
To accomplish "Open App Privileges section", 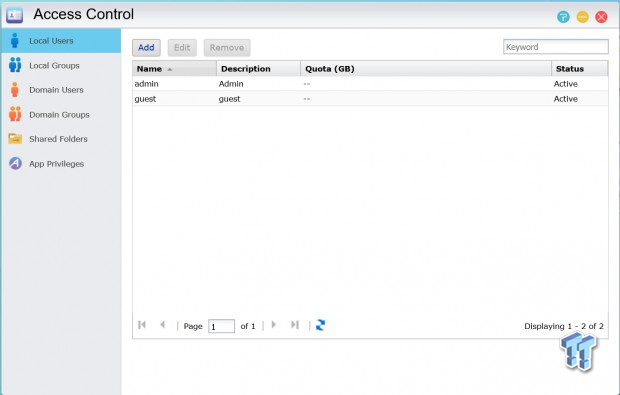I will pyautogui.click(x=61, y=164).
